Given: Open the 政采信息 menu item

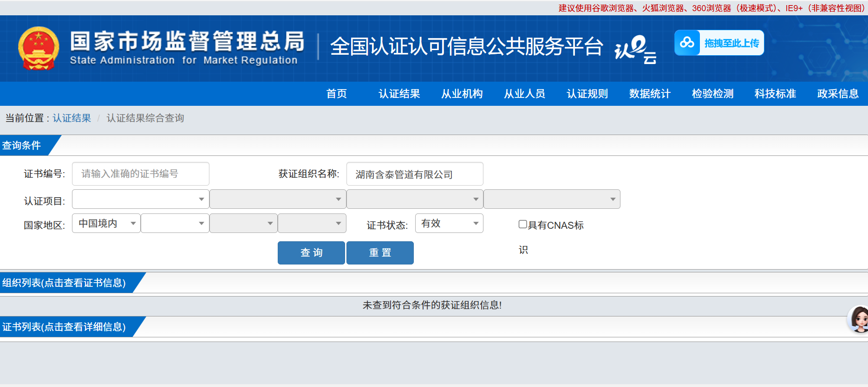Looking at the screenshot, I should (x=838, y=94).
